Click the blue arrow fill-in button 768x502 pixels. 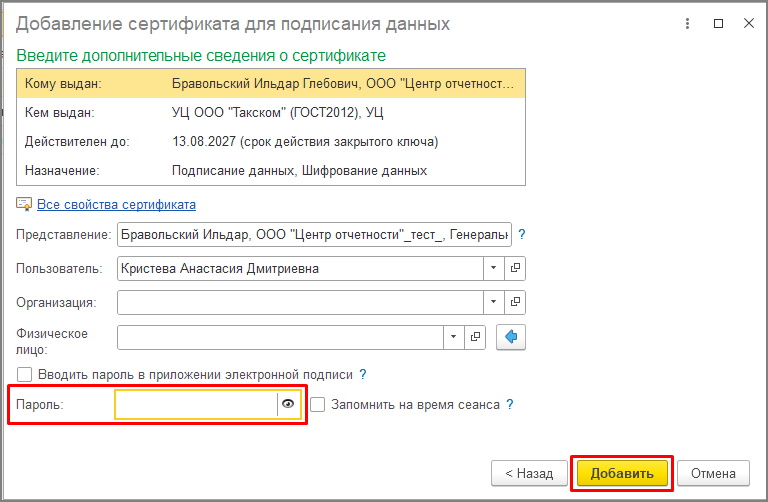pos(511,337)
